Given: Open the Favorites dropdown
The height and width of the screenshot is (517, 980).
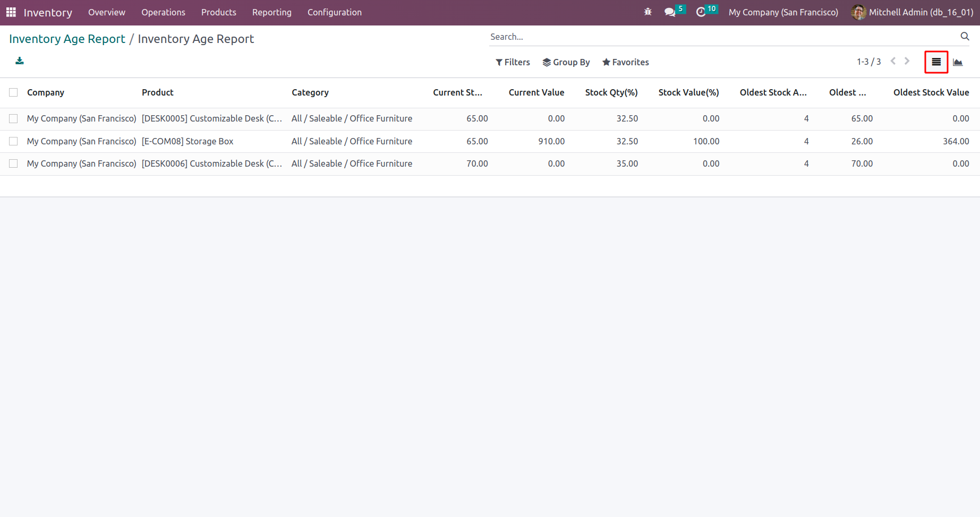Looking at the screenshot, I should point(626,62).
